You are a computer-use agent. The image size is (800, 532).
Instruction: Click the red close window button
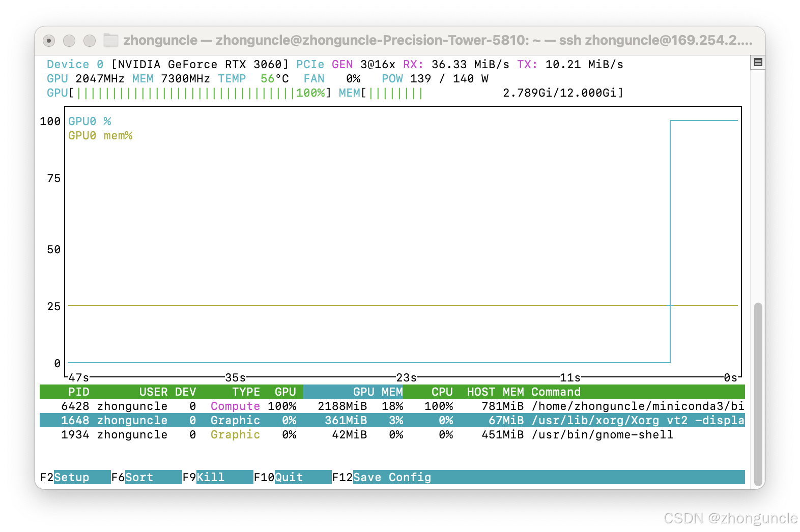click(49, 41)
